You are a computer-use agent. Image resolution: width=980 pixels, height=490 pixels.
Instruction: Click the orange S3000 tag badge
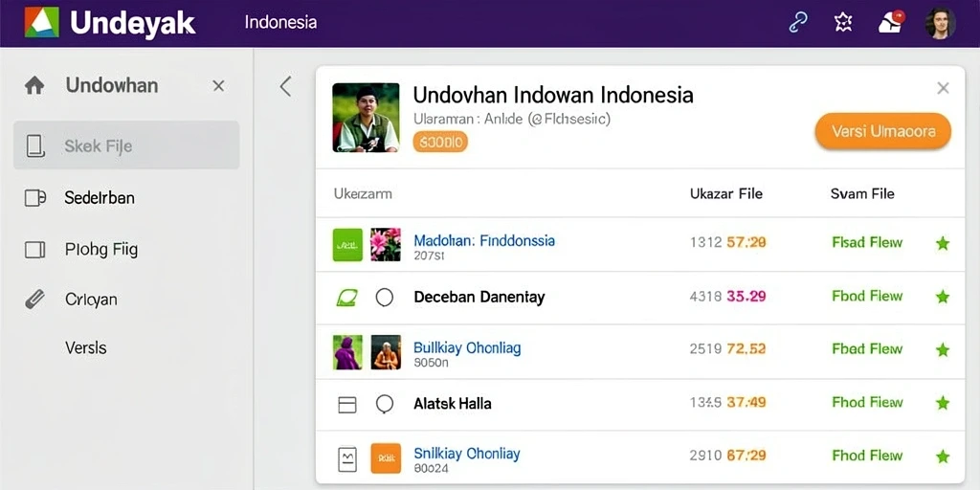(x=440, y=143)
